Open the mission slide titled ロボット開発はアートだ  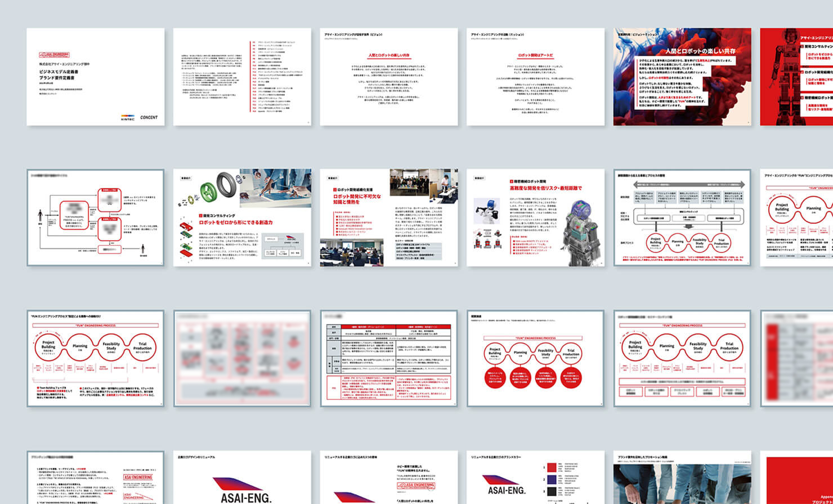click(536, 77)
